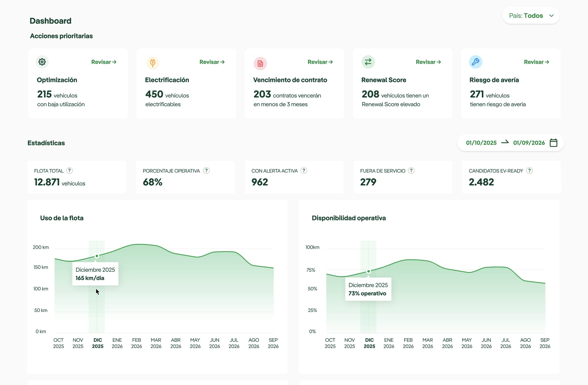Click SEP 2026 on Disponibilidad operativa axis

click(x=545, y=343)
